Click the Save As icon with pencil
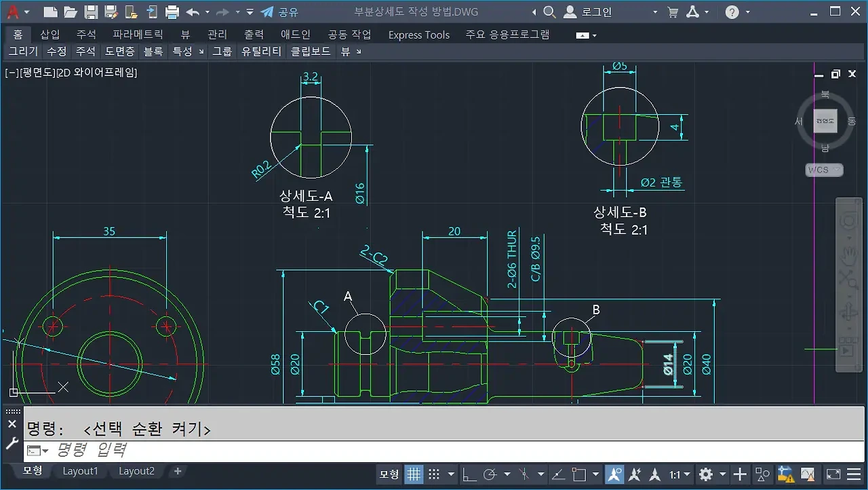This screenshot has width=868, height=490. coord(111,12)
